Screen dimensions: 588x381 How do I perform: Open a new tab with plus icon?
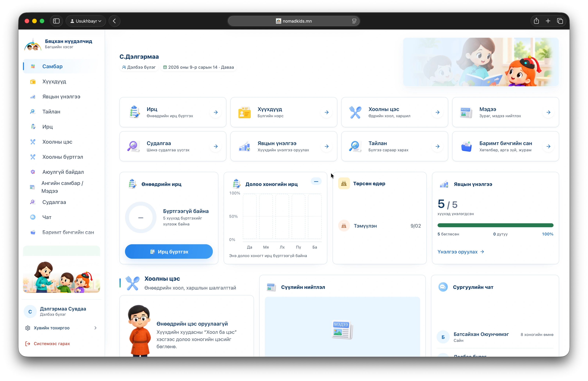click(548, 21)
